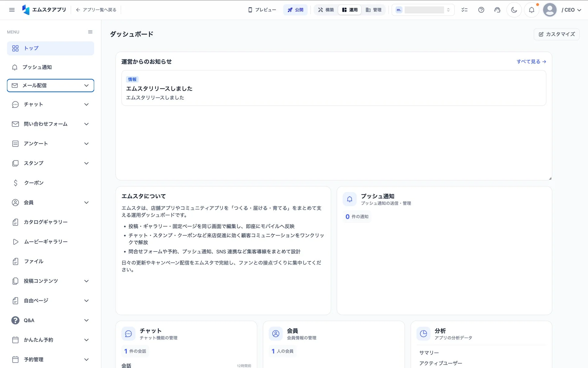Click the ムービーギャラリー play icon
Screen dimensions: 588x368
pos(15,242)
